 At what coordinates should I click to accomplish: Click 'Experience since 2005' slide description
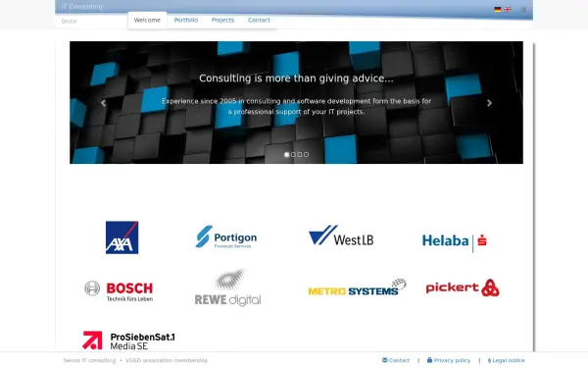click(x=296, y=106)
